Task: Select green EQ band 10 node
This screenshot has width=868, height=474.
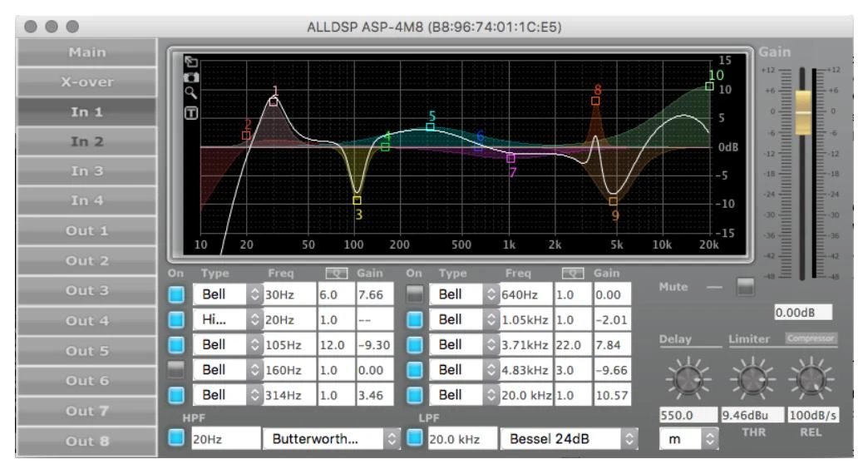Action: 709,86
